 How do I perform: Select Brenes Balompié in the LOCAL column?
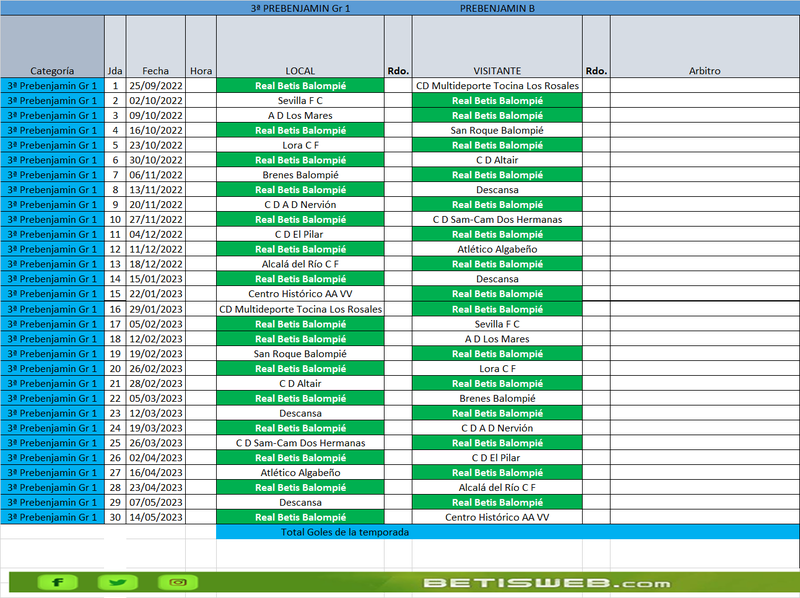pyautogui.click(x=301, y=175)
